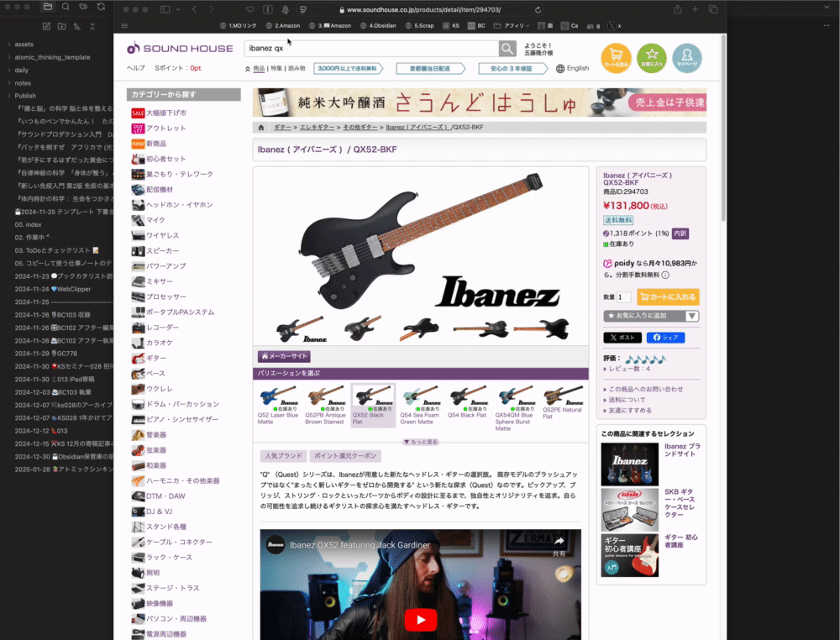Open the ポイント還元クーポン tag link
Image resolution: width=840 pixels, height=640 pixels.
(x=345, y=456)
